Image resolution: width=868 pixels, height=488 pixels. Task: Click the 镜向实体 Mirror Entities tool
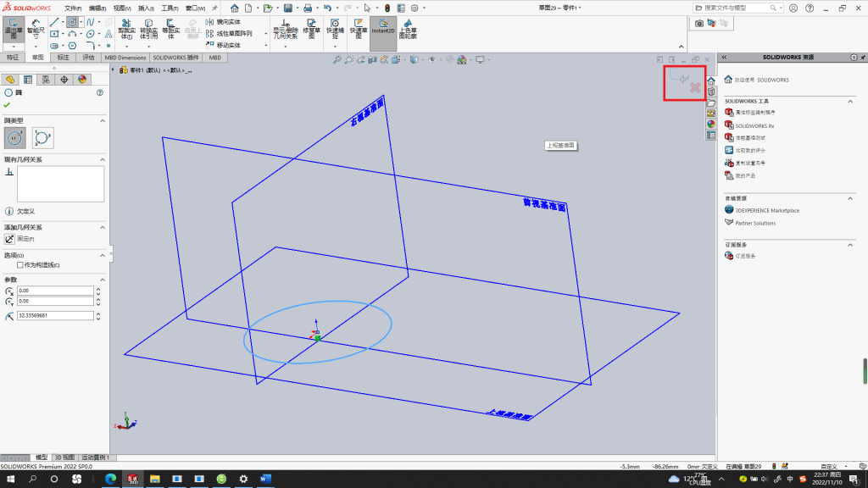pyautogui.click(x=223, y=22)
